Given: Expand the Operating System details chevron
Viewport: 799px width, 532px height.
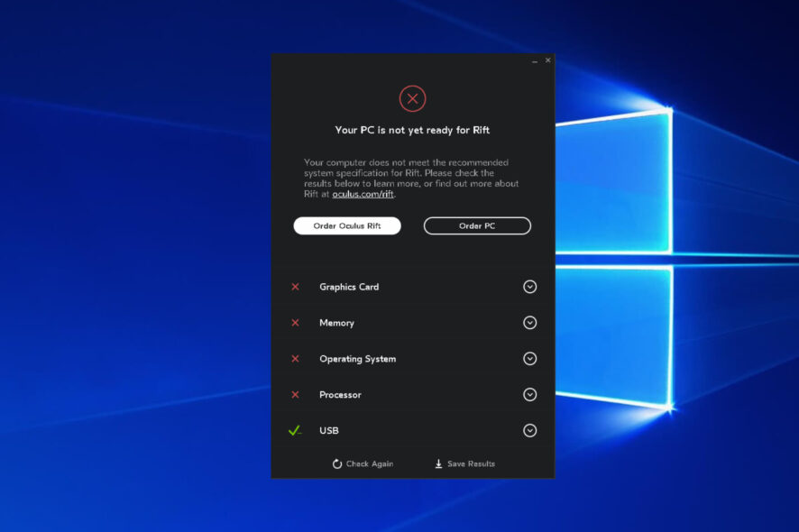Looking at the screenshot, I should (530, 359).
